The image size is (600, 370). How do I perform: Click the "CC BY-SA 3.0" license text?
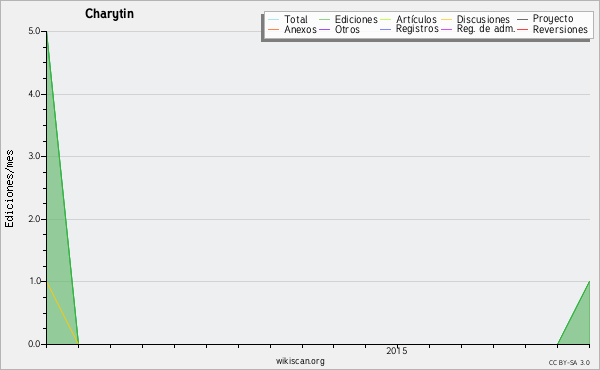pos(569,363)
